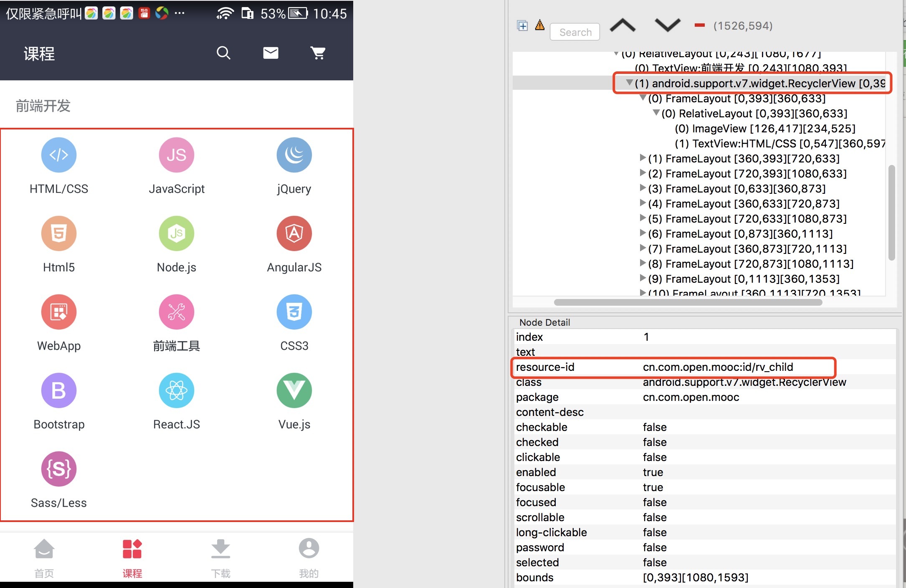
Task: Click the battery indicator in phone status bar
Action: [298, 13]
